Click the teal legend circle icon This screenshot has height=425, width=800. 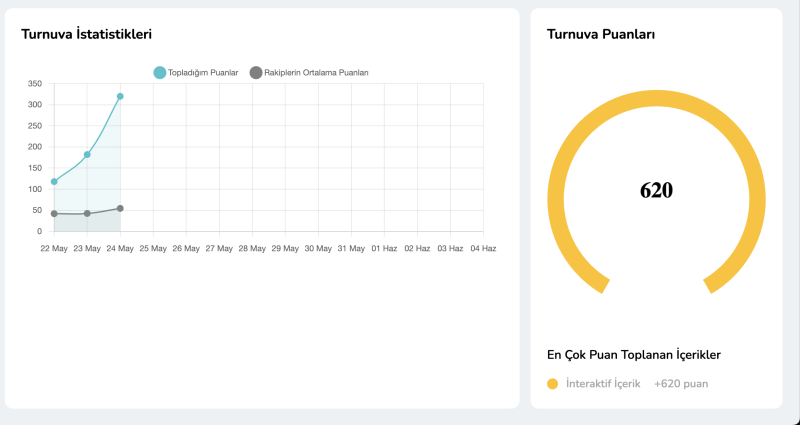pos(160,72)
